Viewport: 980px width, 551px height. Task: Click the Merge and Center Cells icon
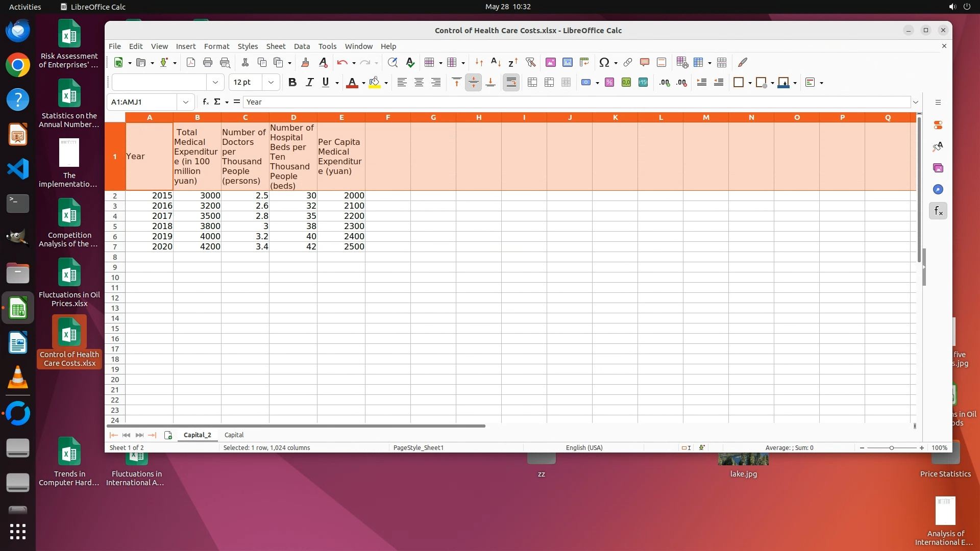click(x=532, y=83)
